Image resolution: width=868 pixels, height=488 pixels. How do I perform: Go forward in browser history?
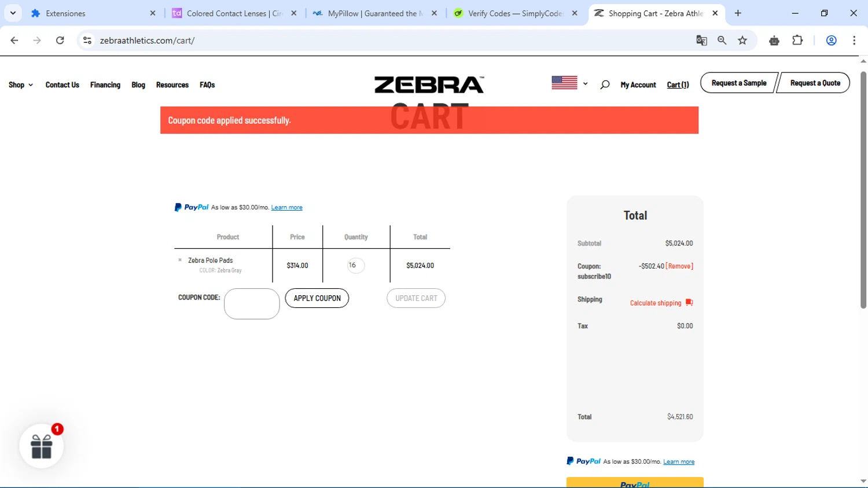[x=37, y=40]
